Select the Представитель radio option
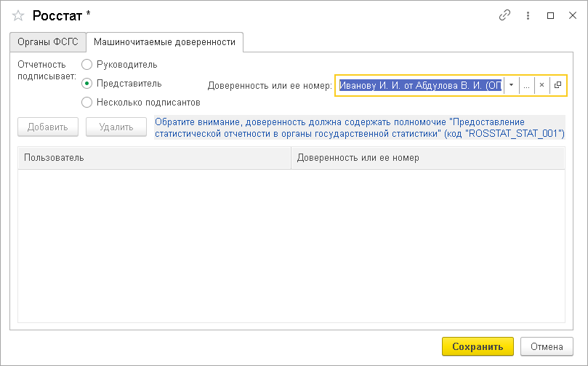The image size is (588, 366). (87, 84)
